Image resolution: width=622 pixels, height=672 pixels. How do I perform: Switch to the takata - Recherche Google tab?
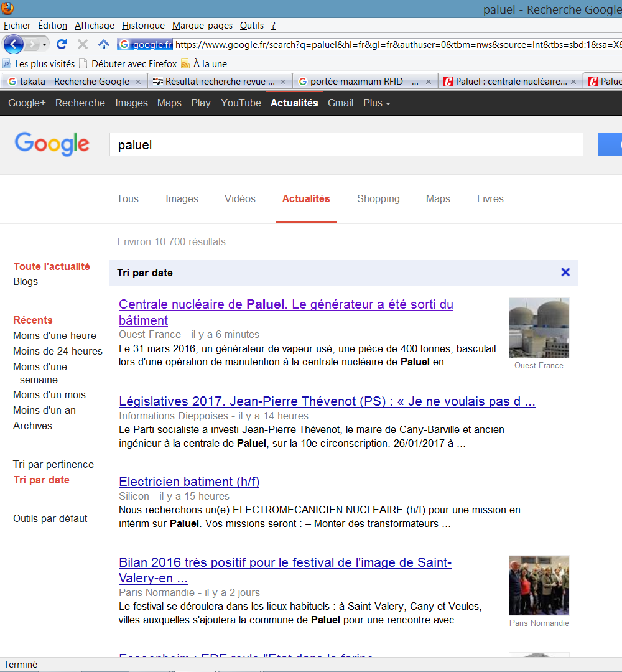click(x=70, y=82)
